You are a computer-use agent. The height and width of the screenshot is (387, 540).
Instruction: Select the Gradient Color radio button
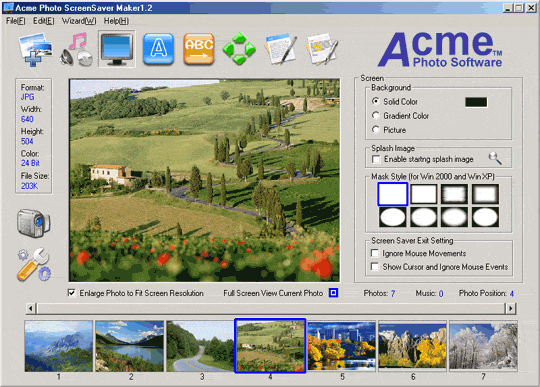click(x=375, y=115)
